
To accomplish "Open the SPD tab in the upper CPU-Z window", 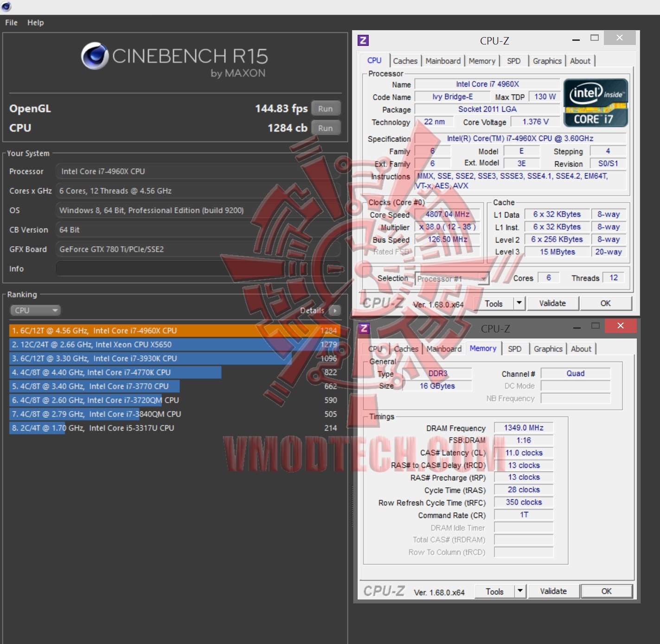I will (514, 61).
